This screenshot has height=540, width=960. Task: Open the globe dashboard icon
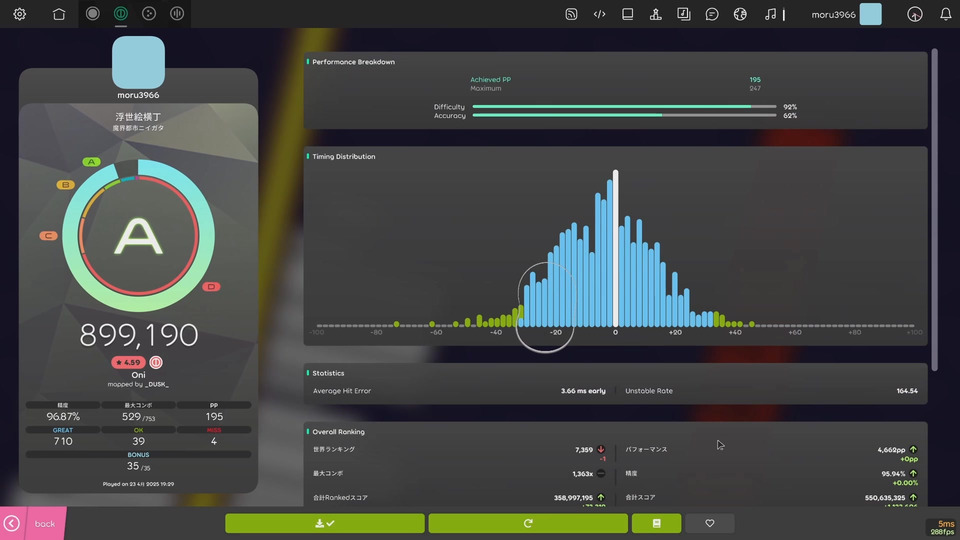(x=740, y=13)
